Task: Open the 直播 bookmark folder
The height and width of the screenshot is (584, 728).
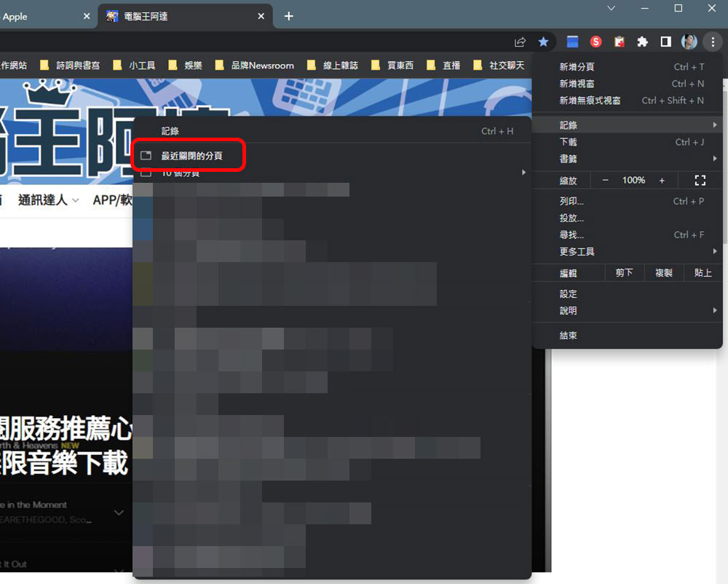Action: (x=444, y=66)
